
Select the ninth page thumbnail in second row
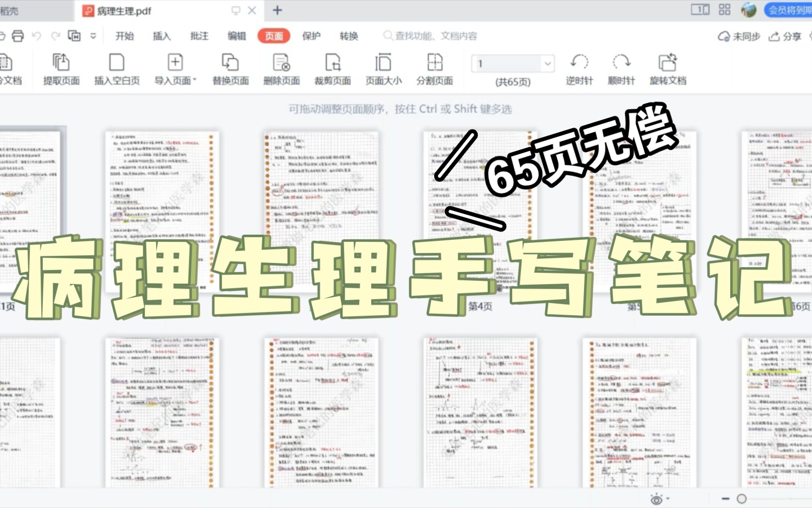click(x=321, y=413)
